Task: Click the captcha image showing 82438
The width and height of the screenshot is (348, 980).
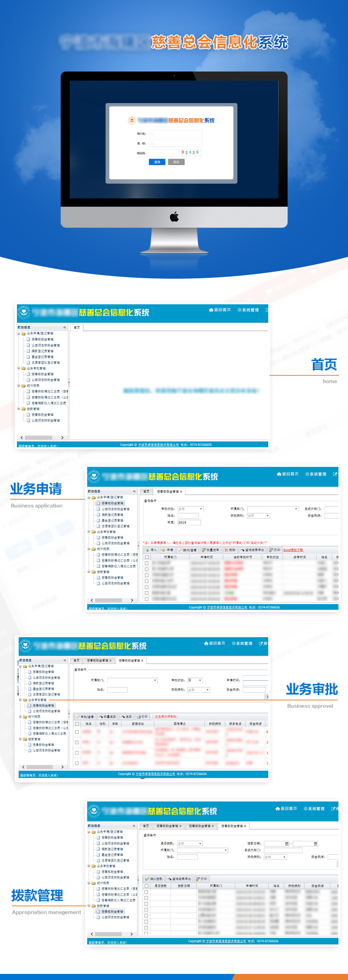Action: point(190,153)
